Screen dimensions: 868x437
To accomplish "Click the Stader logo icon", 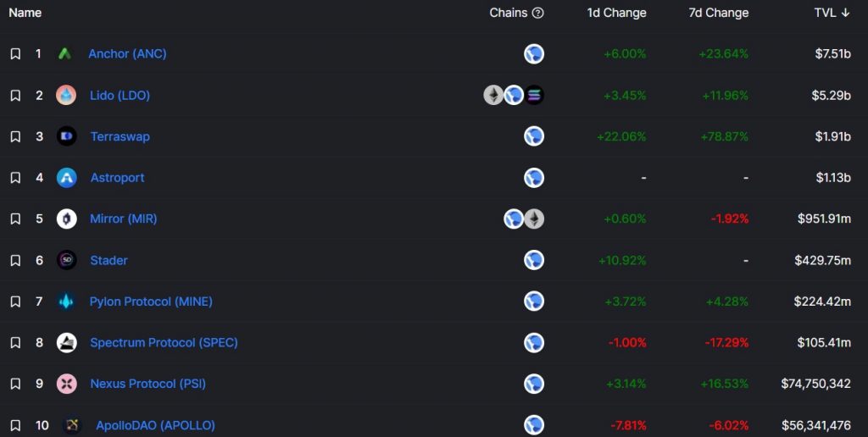I will pyautogui.click(x=66, y=260).
